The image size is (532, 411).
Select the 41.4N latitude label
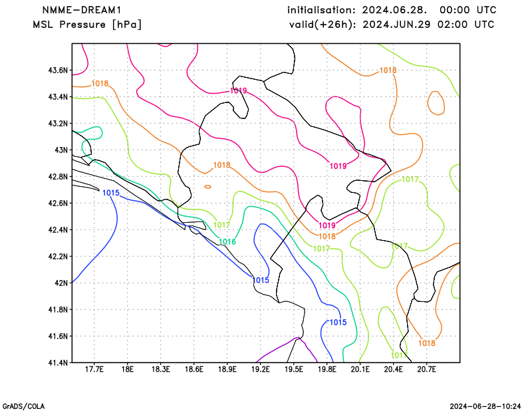(58, 363)
